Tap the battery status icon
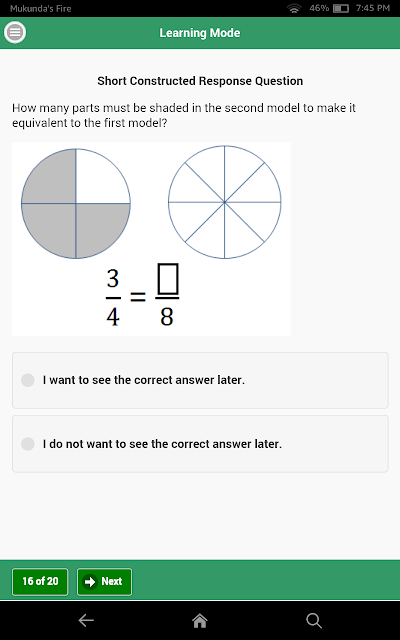This screenshot has height=640, width=400. click(x=341, y=9)
